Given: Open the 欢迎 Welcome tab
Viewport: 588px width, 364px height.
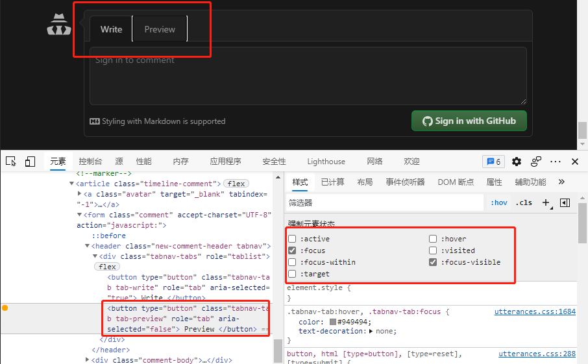Looking at the screenshot, I should click(x=411, y=162).
